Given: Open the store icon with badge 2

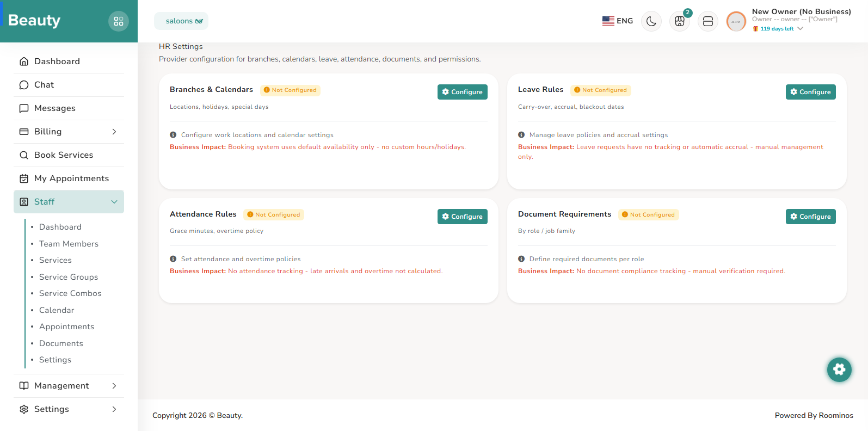Looking at the screenshot, I should tap(680, 21).
